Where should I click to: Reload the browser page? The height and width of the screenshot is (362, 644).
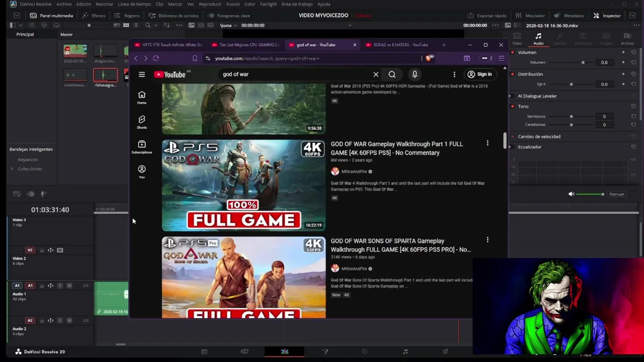coord(156,58)
